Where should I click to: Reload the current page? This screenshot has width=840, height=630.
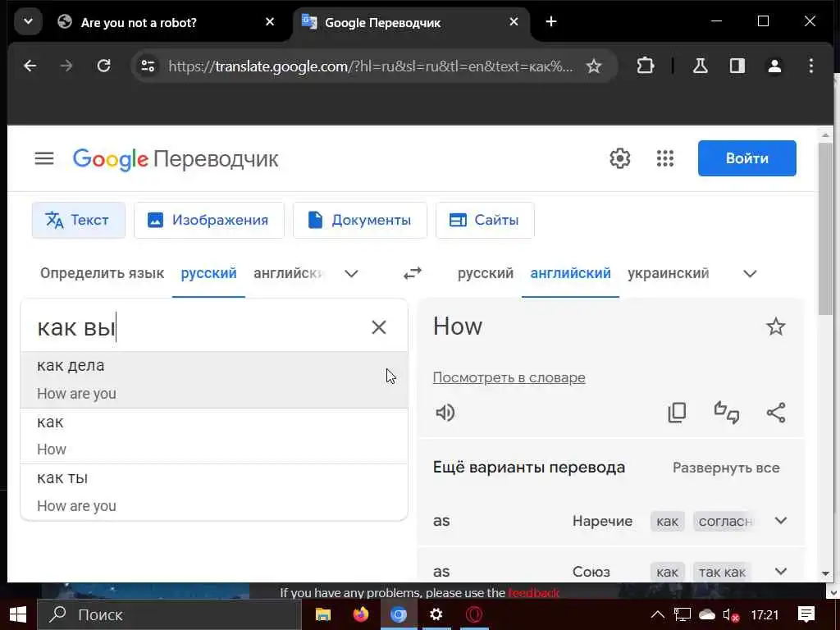coord(103,66)
